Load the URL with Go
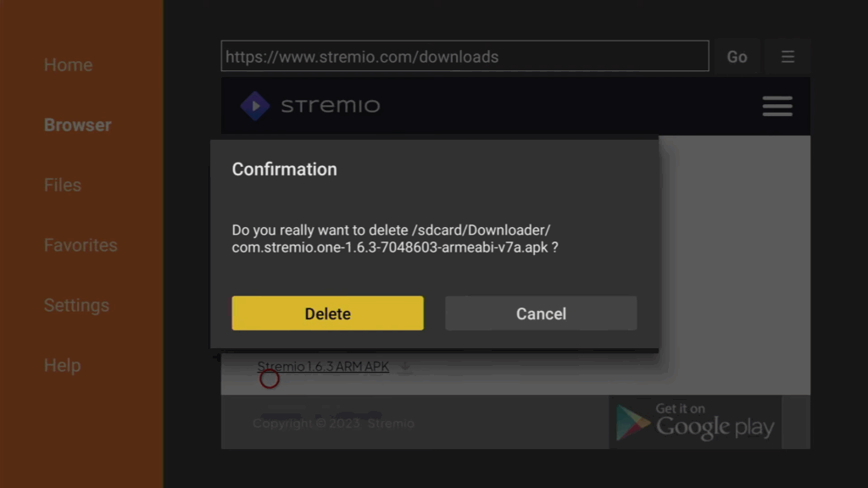 [737, 57]
